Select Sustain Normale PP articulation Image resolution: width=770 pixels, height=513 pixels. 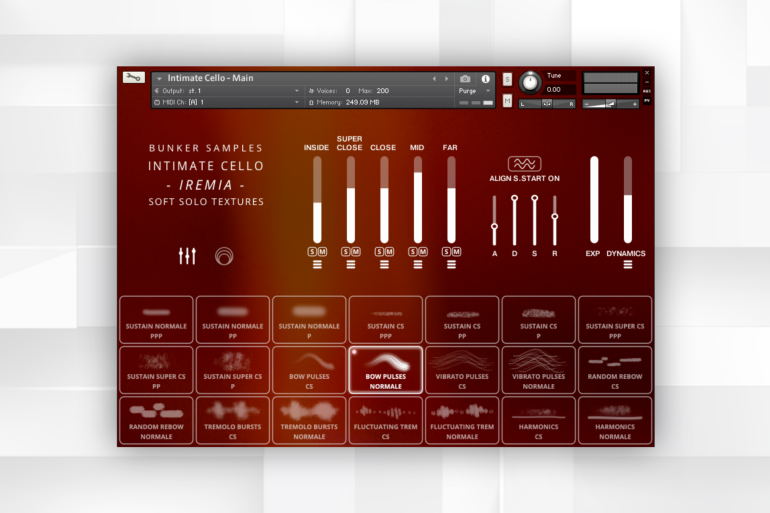pos(233,320)
